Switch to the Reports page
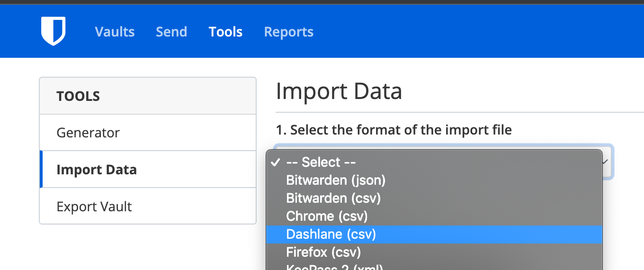 click(x=288, y=32)
